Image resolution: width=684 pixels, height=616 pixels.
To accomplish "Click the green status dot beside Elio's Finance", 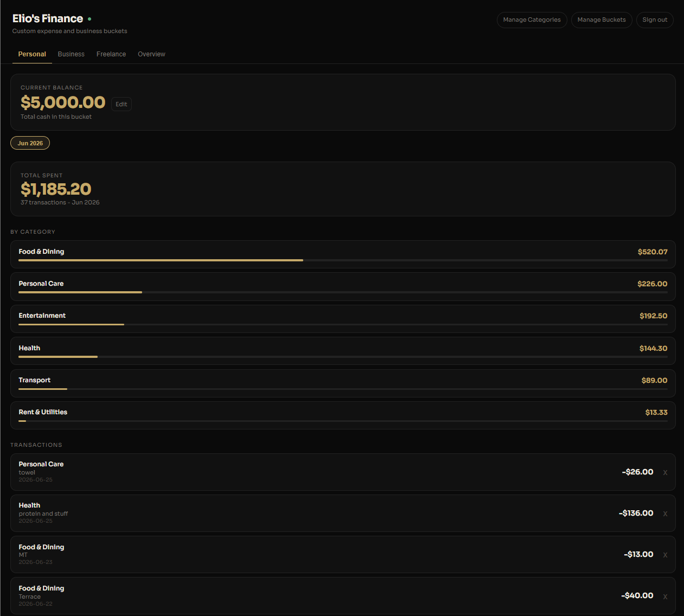I will (x=90, y=19).
